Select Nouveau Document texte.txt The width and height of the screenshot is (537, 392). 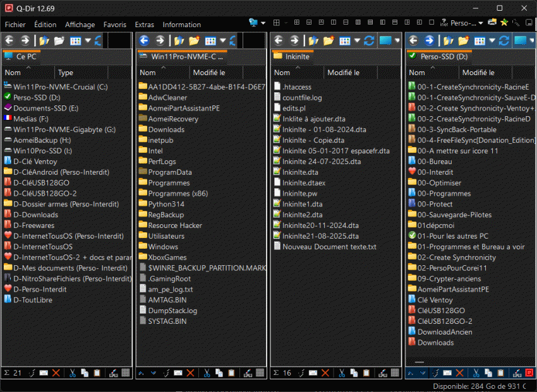click(x=325, y=247)
